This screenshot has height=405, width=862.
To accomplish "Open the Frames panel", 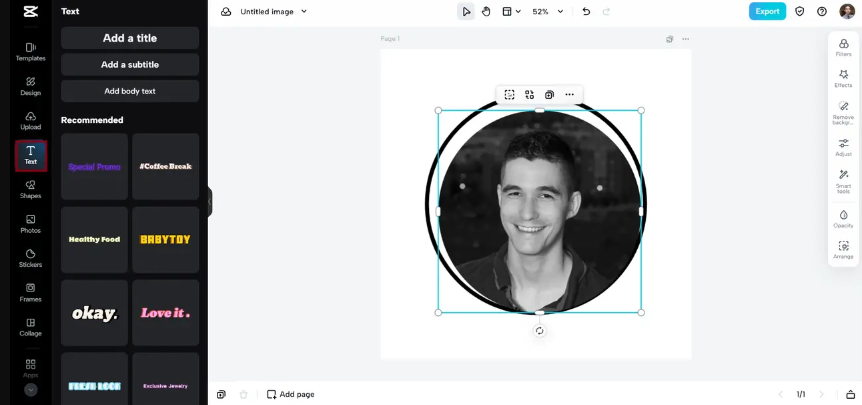I will coord(31,293).
